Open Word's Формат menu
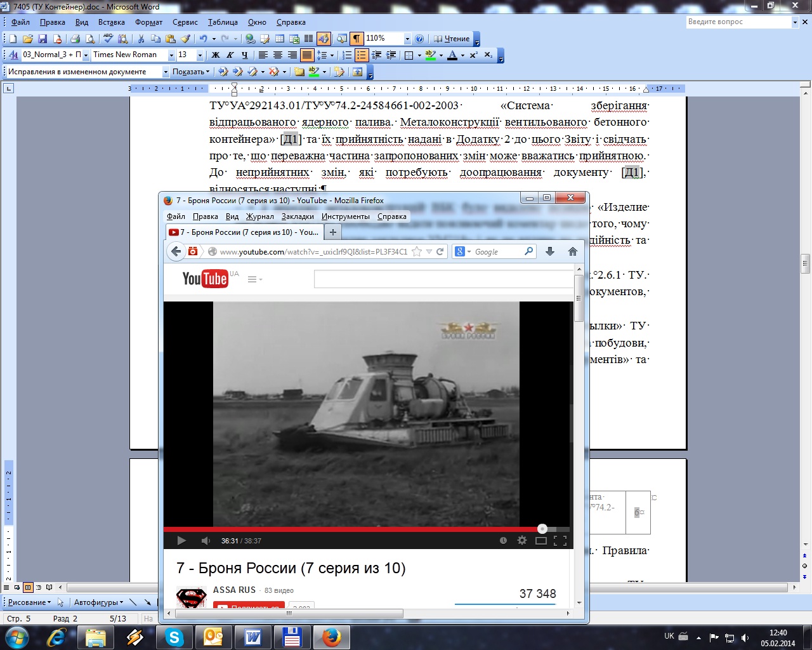 [148, 22]
